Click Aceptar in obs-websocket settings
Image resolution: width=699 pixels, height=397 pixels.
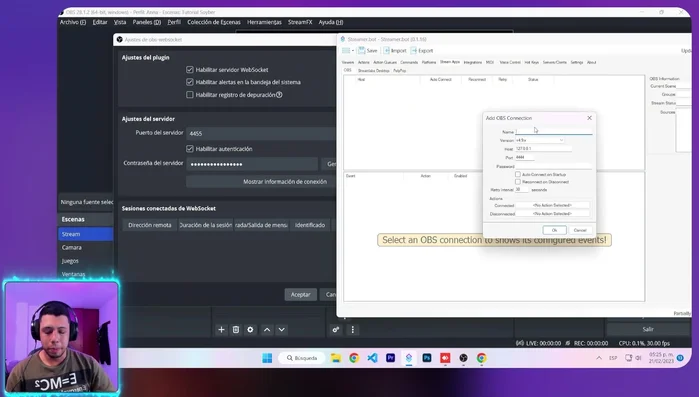pos(300,295)
